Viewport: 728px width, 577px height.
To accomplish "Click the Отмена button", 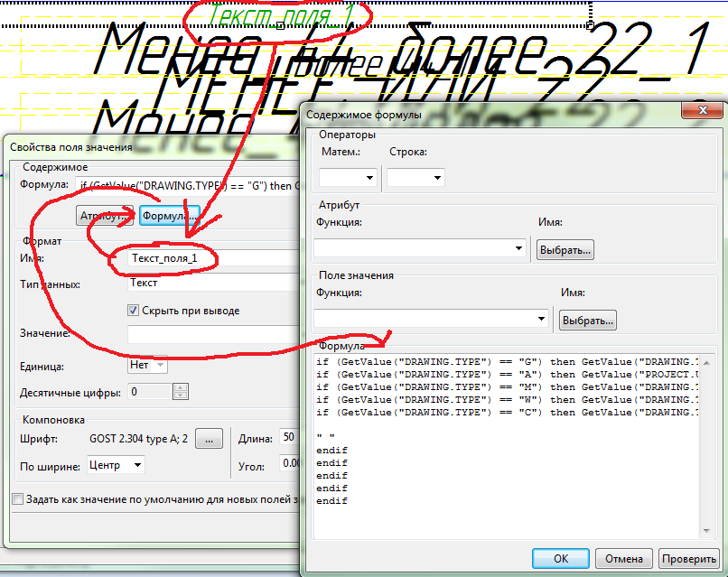I will (x=623, y=558).
